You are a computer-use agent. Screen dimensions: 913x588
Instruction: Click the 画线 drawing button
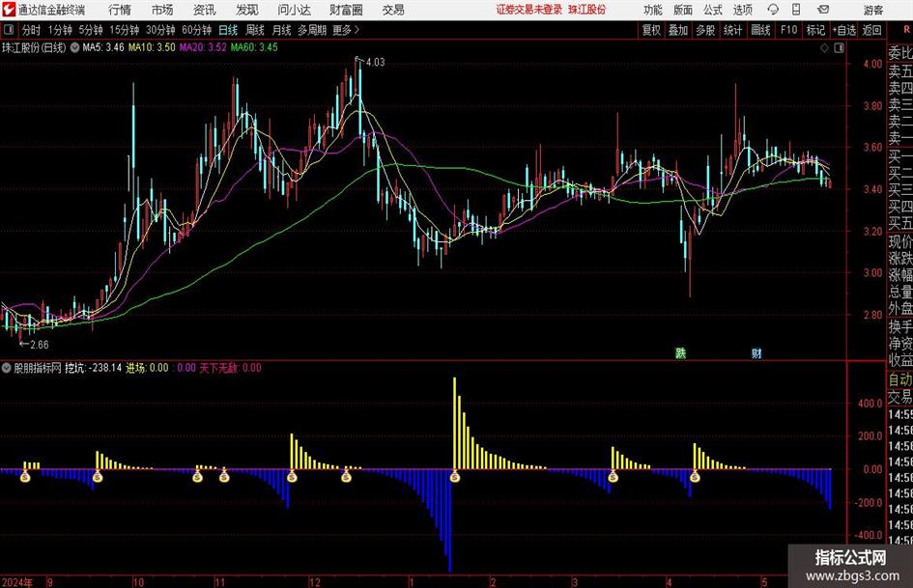pos(760,30)
